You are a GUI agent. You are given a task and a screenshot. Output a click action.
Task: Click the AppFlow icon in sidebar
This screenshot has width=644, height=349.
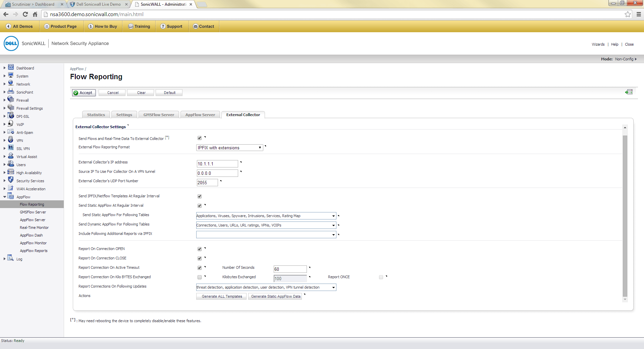click(x=11, y=196)
